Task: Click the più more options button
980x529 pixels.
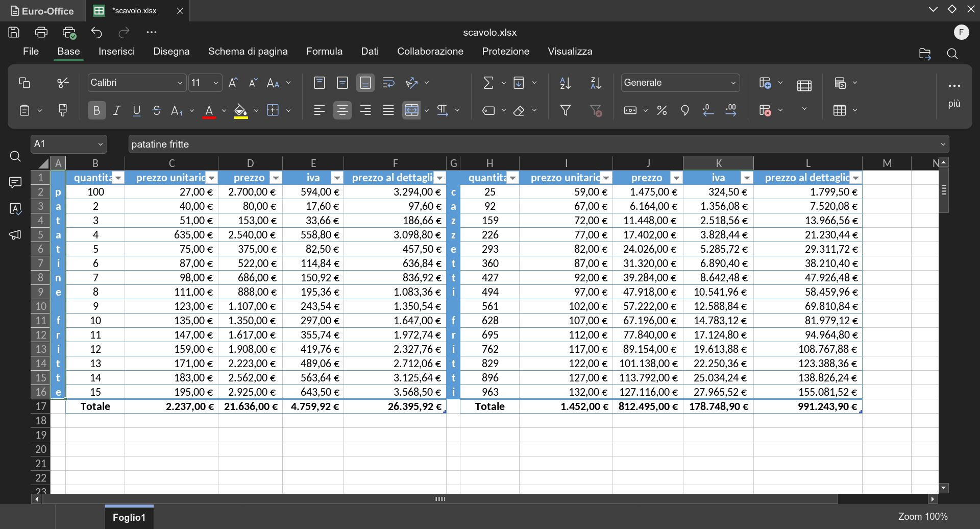Action: click(954, 94)
